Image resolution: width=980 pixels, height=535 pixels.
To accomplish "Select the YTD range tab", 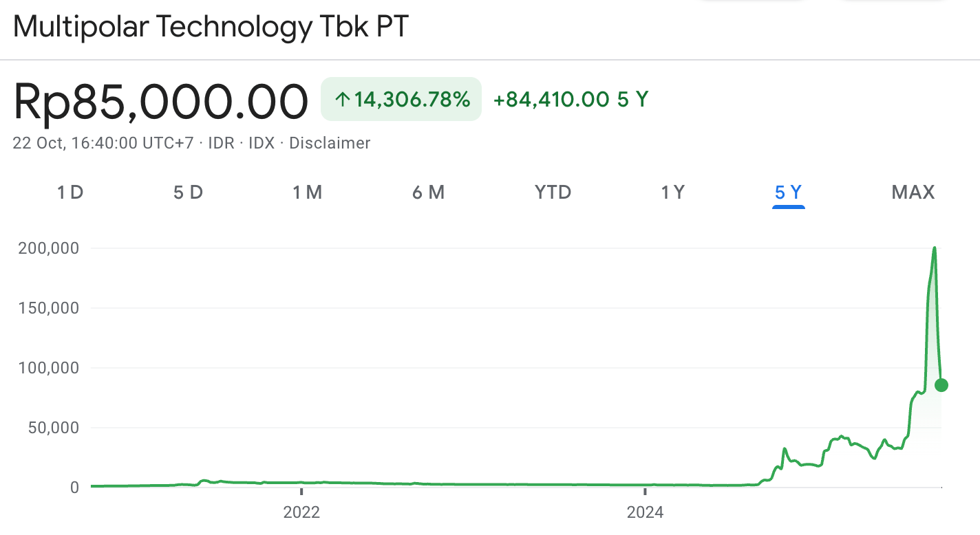I will (x=553, y=193).
